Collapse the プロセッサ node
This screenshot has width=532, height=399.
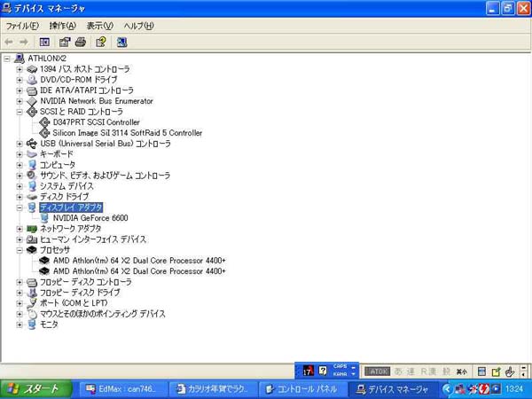[x=20, y=250]
